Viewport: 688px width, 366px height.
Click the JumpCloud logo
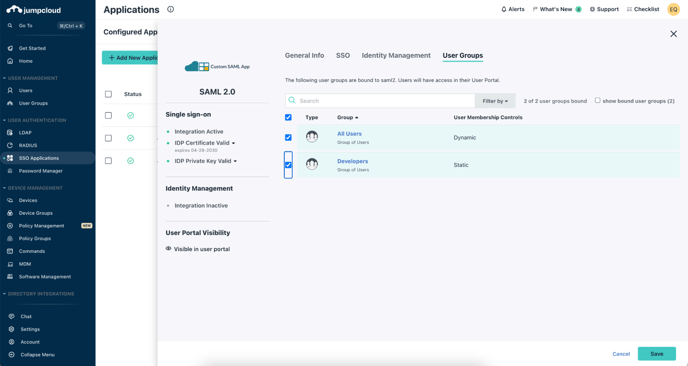pyautogui.click(x=34, y=10)
